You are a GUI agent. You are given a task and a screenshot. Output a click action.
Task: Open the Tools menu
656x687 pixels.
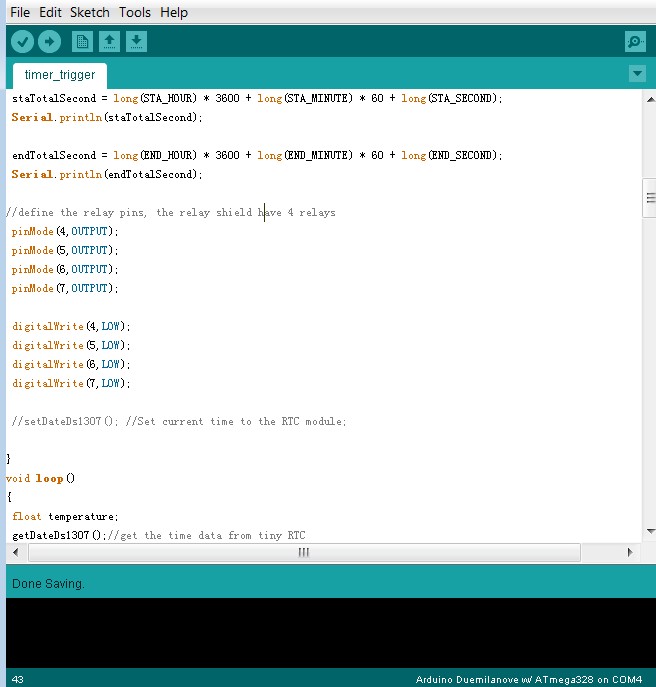[135, 12]
